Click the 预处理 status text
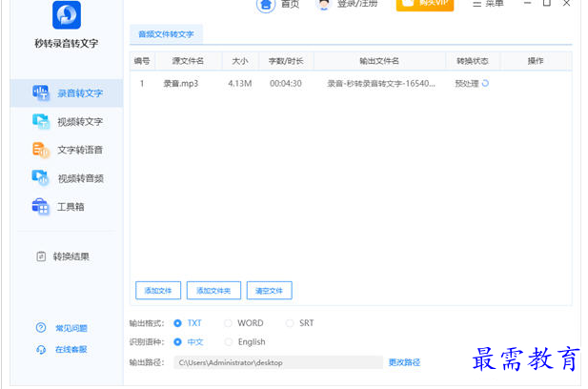 click(x=467, y=83)
